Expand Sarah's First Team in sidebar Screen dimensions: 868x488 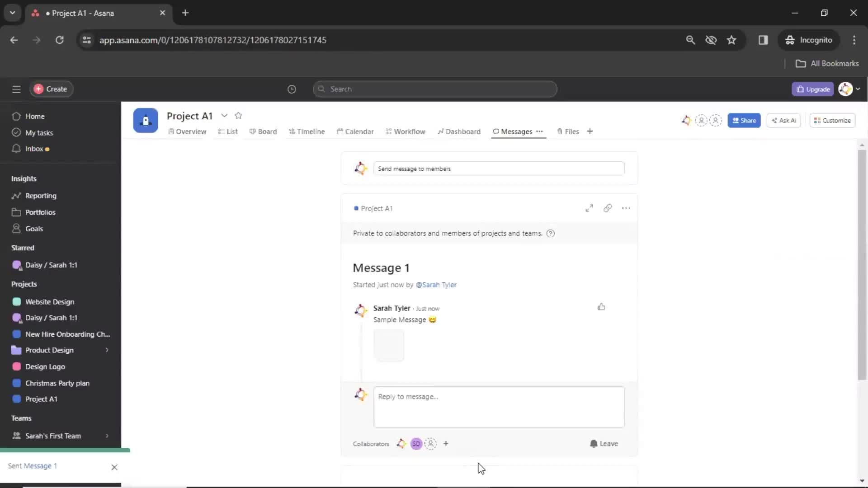(107, 436)
